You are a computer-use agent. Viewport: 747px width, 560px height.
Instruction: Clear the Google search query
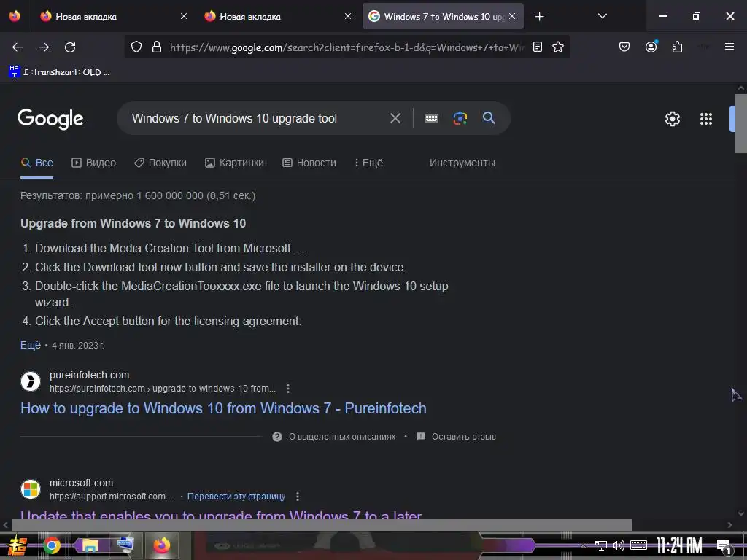point(395,118)
